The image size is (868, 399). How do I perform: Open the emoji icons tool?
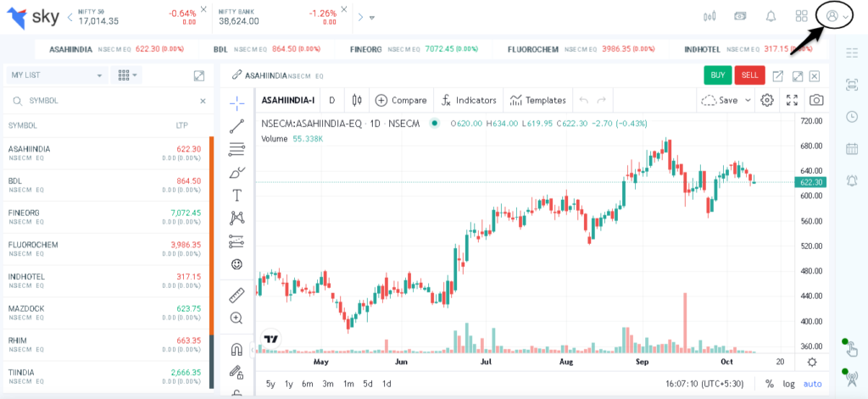click(x=237, y=264)
